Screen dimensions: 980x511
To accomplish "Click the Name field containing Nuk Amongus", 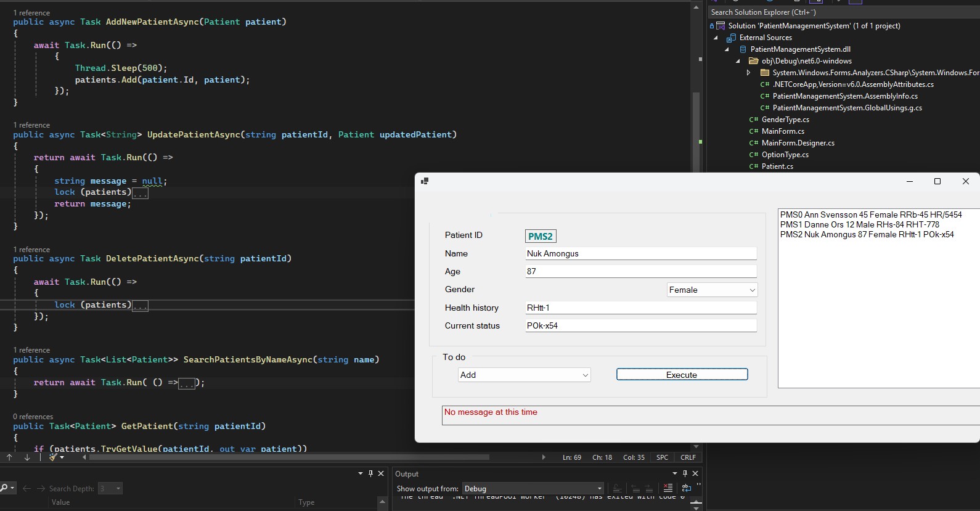I will pyautogui.click(x=640, y=253).
